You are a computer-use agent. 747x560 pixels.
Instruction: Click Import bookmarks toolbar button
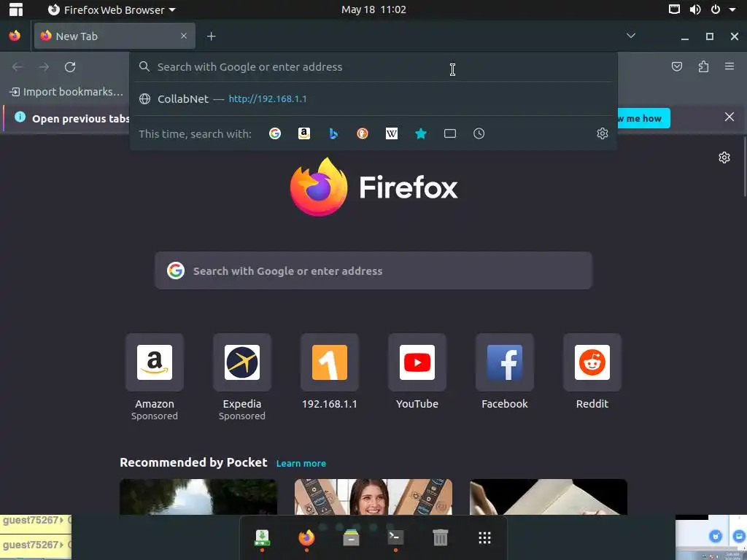click(66, 92)
